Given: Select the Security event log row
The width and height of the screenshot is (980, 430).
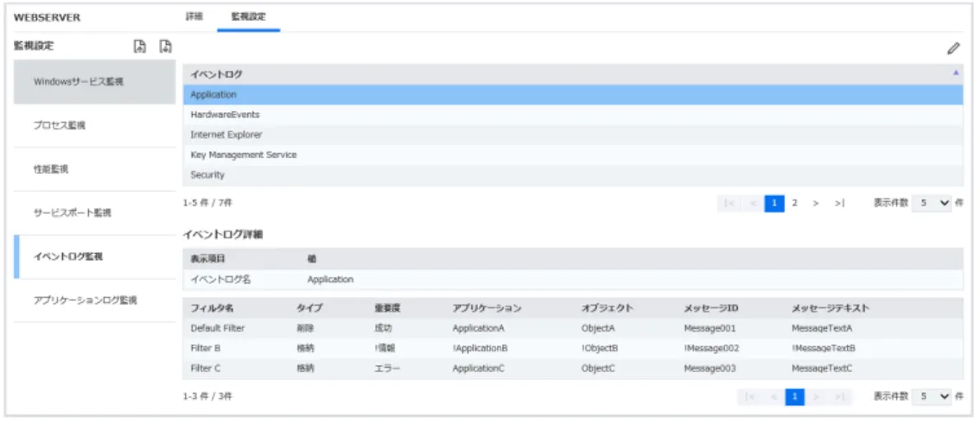Looking at the screenshot, I should pos(572,175).
